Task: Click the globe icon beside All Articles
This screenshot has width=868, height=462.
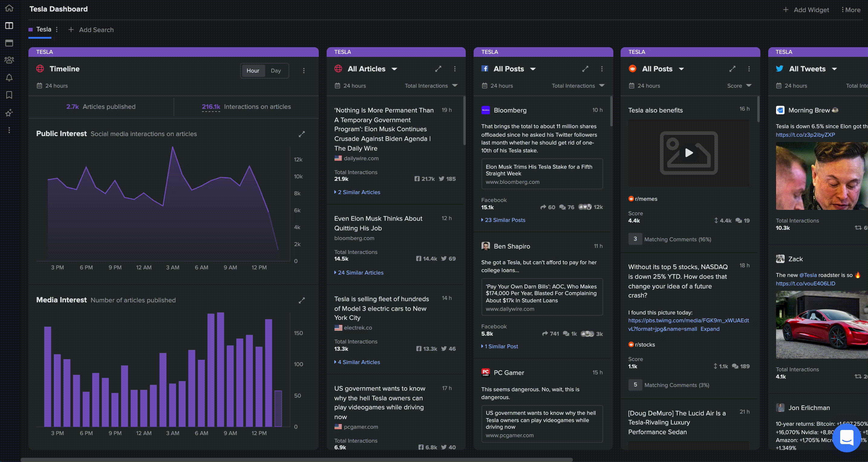Action: tap(338, 69)
